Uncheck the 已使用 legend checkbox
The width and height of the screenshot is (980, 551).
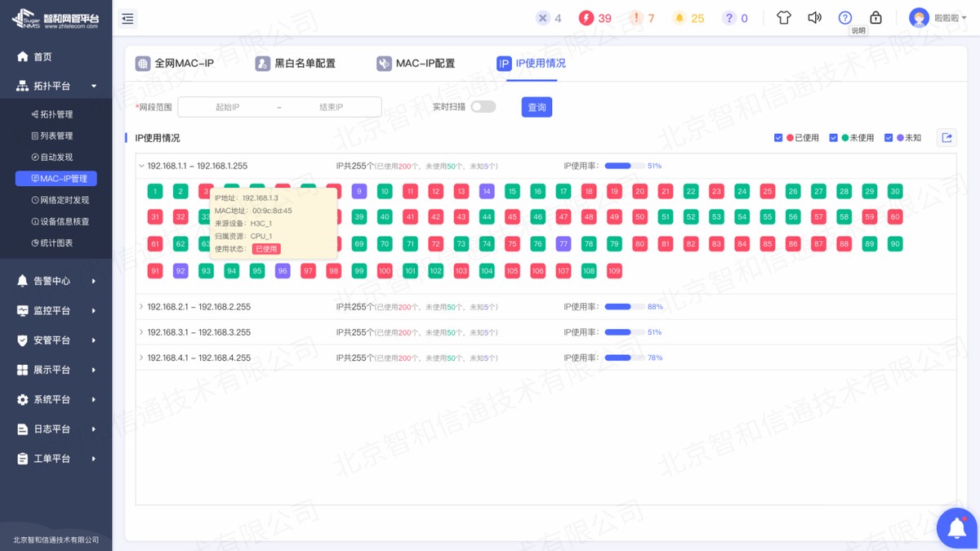(x=778, y=137)
